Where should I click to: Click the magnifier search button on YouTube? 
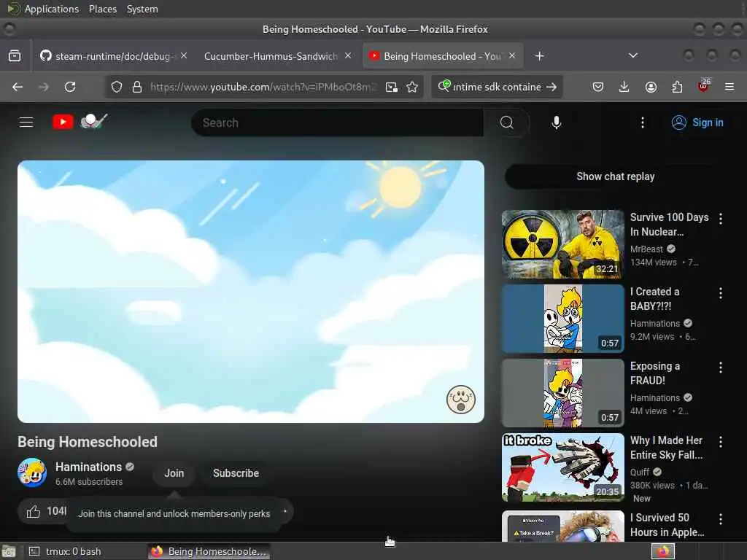tap(507, 122)
